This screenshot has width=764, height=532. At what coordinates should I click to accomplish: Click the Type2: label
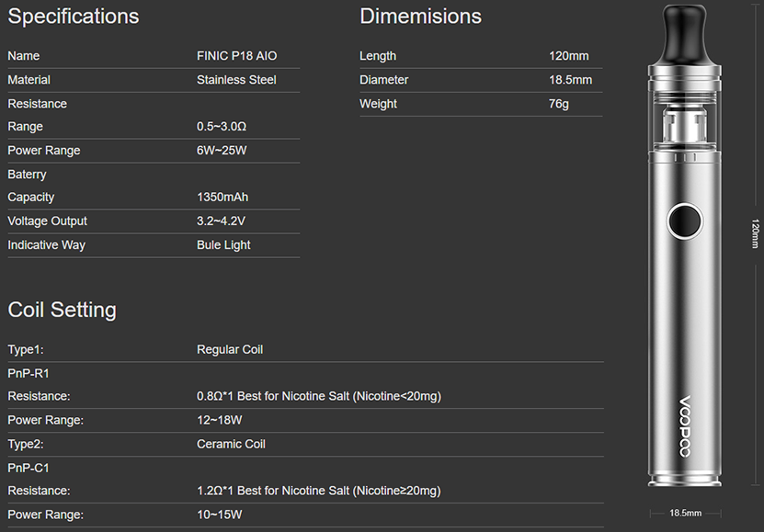26,444
